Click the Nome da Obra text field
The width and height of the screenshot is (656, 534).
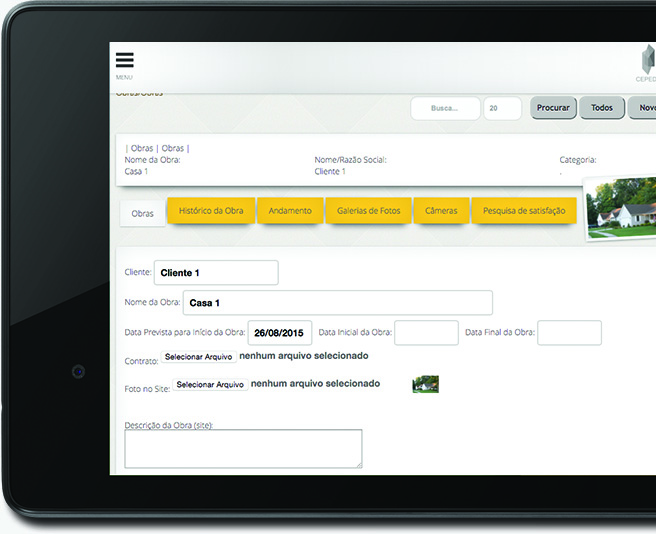click(337, 303)
